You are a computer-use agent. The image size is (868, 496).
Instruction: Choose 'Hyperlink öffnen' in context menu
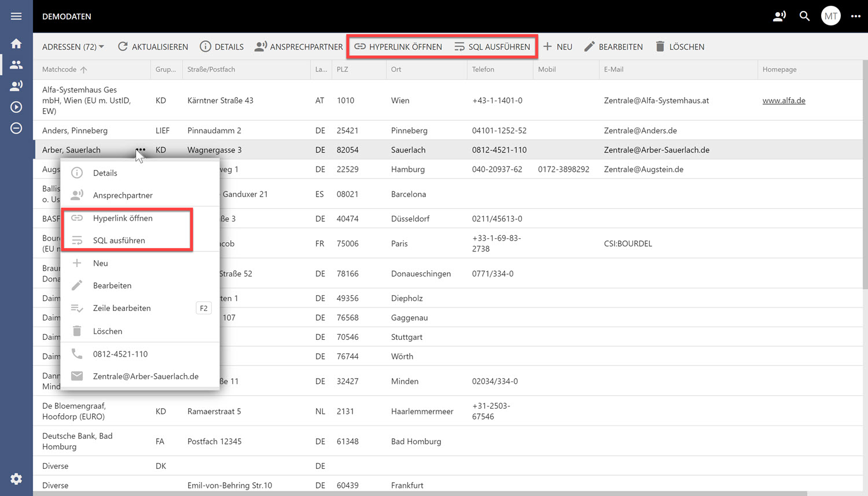(123, 218)
